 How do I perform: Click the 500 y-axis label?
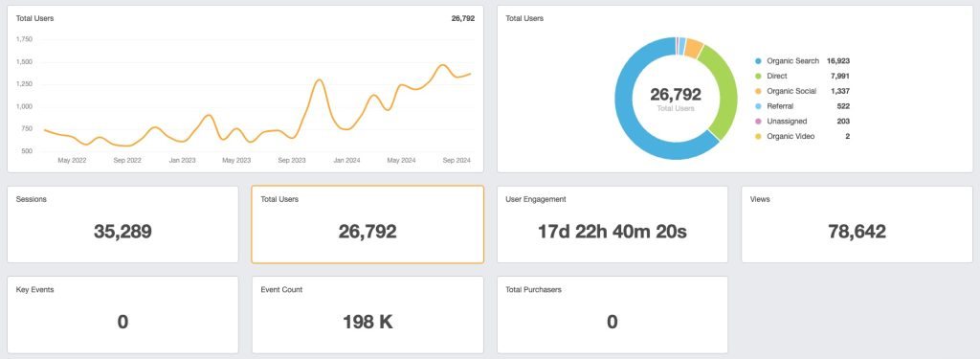pyautogui.click(x=26, y=151)
